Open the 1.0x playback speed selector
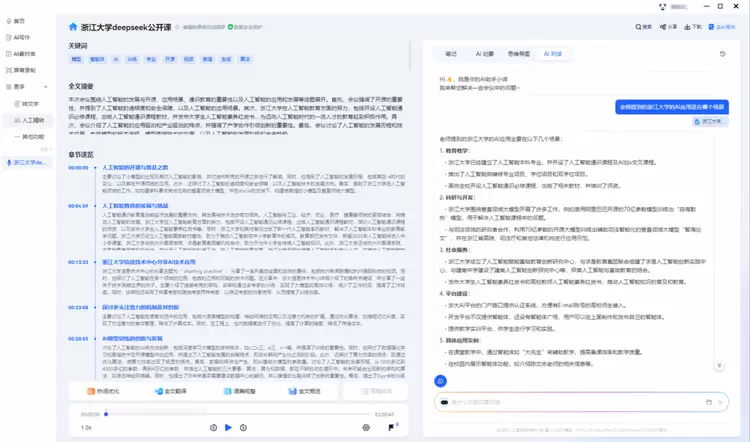Viewport: 750px width, 442px height. pos(86,427)
